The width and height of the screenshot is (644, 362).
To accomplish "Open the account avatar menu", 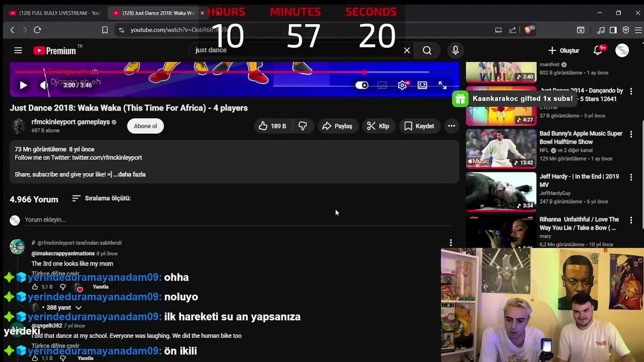I will click(622, 50).
